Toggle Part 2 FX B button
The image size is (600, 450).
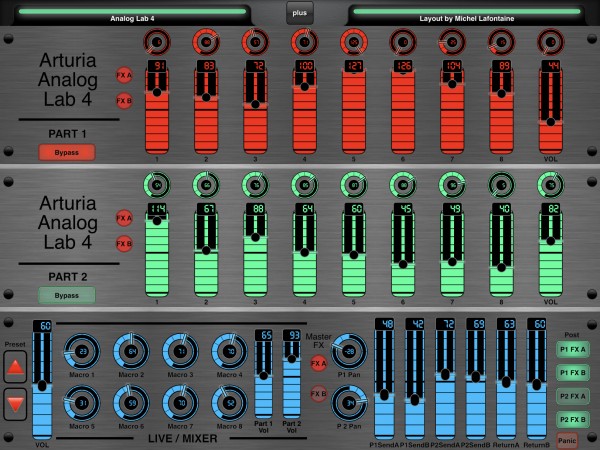tap(124, 244)
